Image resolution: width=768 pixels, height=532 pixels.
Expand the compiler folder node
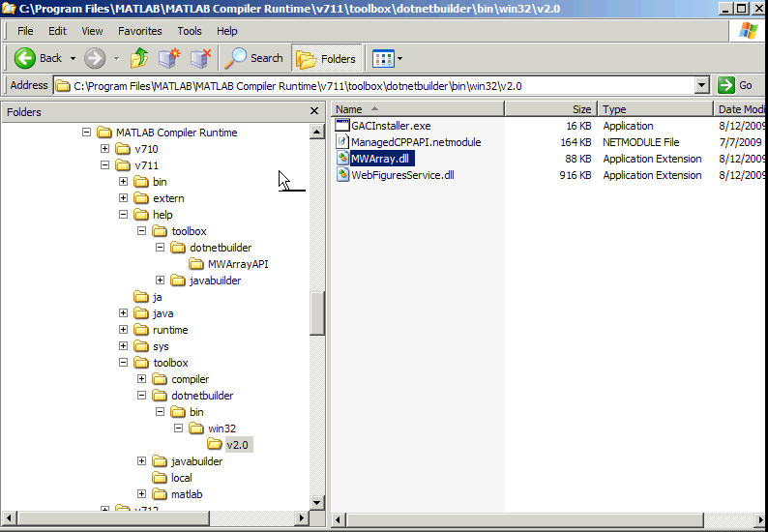tap(141, 378)
